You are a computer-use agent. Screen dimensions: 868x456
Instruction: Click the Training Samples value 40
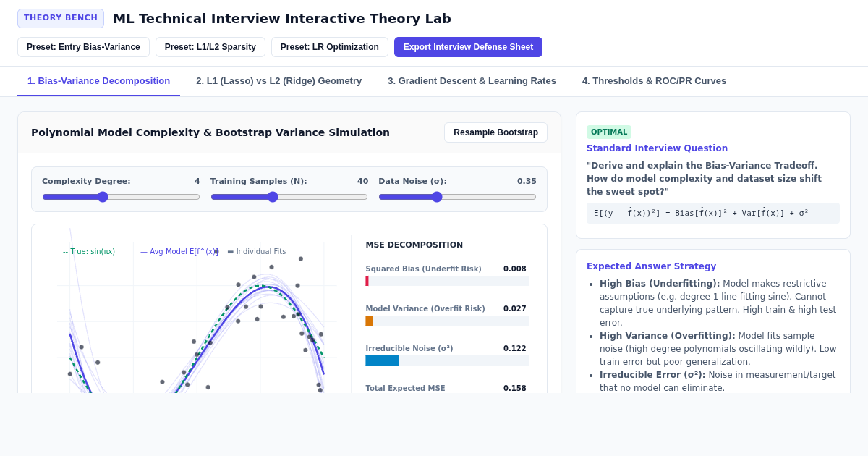pyautogui.click(x=362, y=181)
